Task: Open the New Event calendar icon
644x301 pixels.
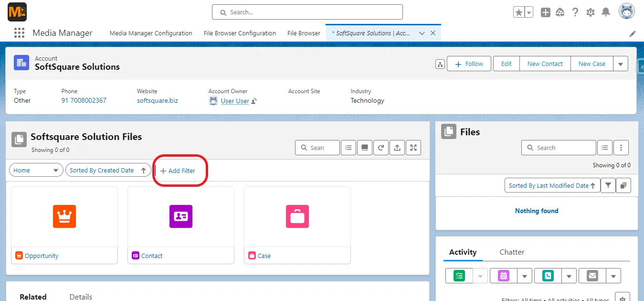Action: click(x=502, y=276)
